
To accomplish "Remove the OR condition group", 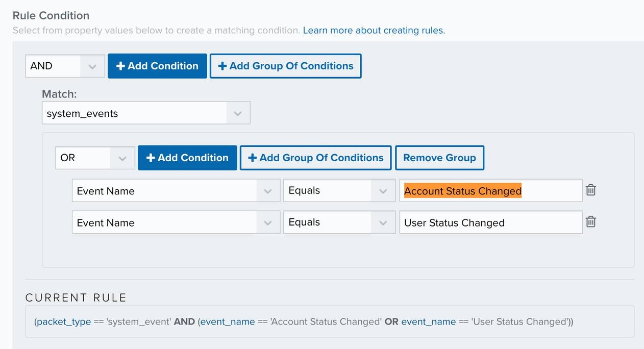I will point(439,158).
